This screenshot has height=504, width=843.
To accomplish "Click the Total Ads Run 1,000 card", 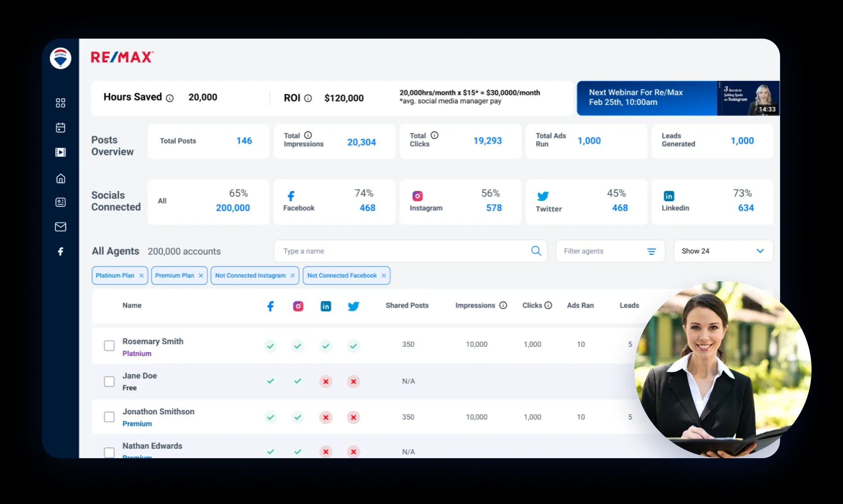I will (586, 141).
